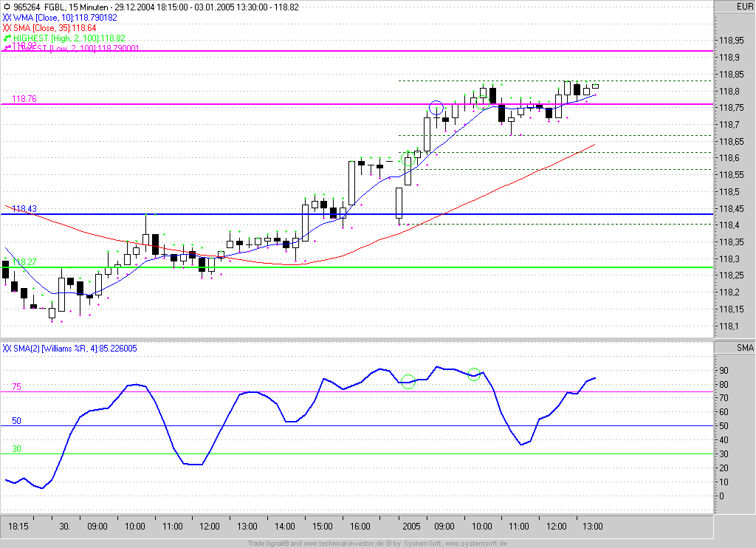Click the green circle near 80 on Williams curve
Viewport: 756px width, 548px height.
(408, 382)
